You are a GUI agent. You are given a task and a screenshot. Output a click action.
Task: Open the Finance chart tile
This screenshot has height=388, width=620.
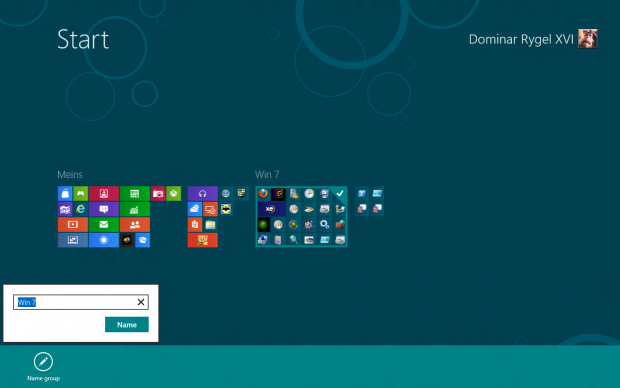click(x=134, y=209)
